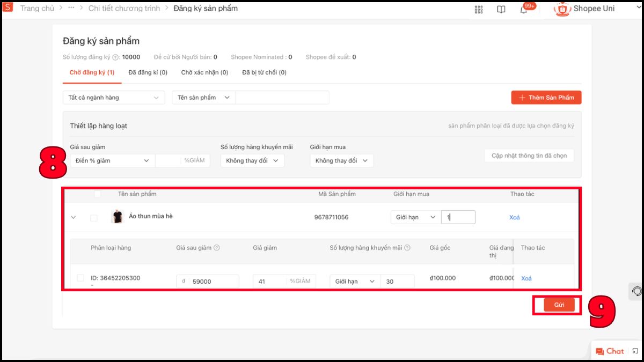This screenshot has width=644, height=362.
Task: Open the apps grid menu icon
Action: pyautogui.click(x=479, y=9)
